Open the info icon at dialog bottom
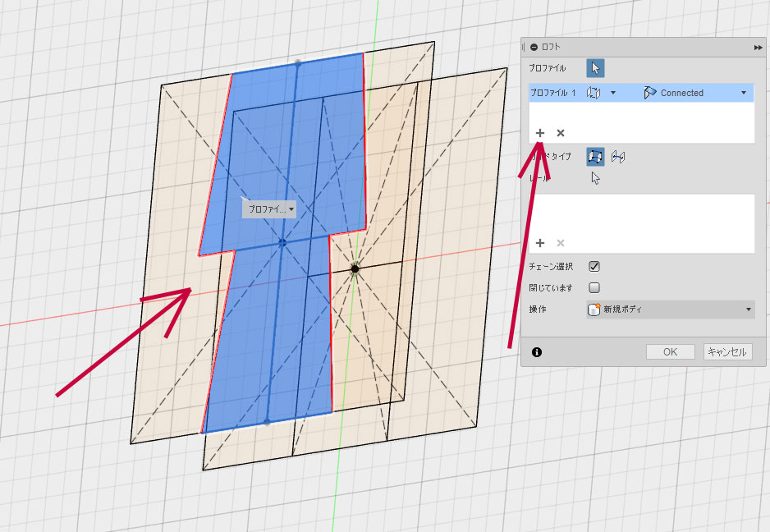Image resolution: width=770 pixels, height=532 pixels. click(537, 352)
